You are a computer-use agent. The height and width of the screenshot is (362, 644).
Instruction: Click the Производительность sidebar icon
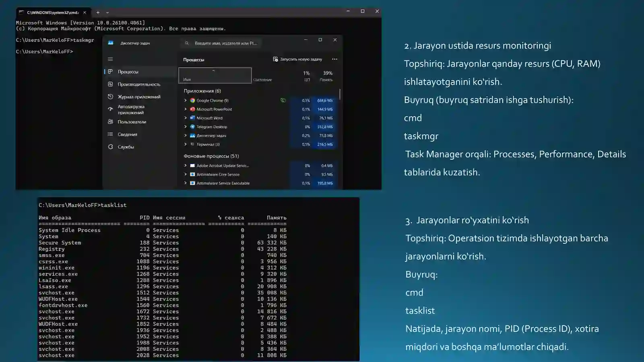110,84
